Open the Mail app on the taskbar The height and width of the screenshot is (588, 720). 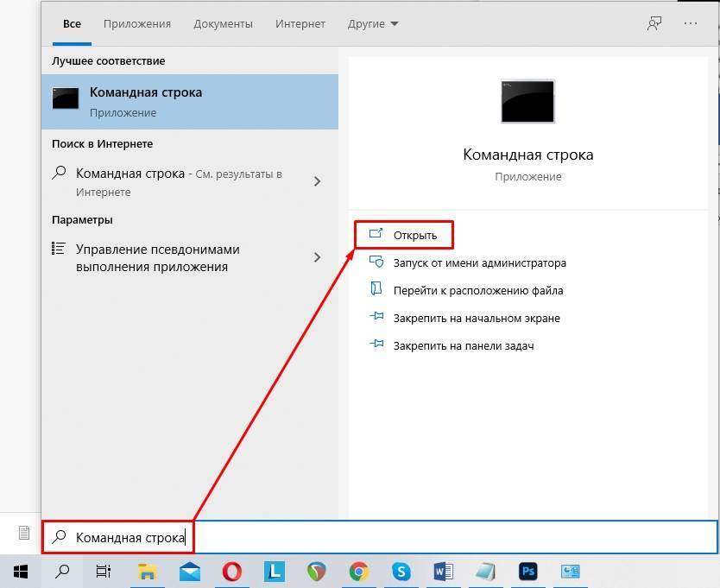(x=190, y=571)
